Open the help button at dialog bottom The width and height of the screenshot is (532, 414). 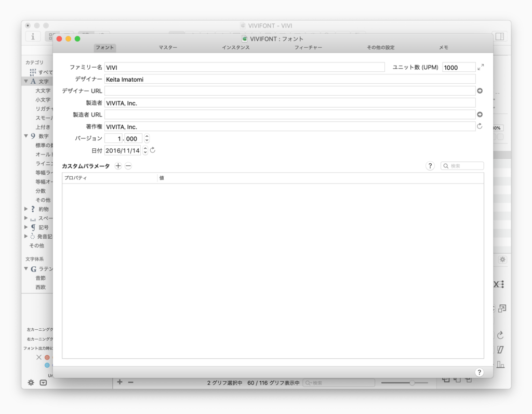click(x=479, y=372)
